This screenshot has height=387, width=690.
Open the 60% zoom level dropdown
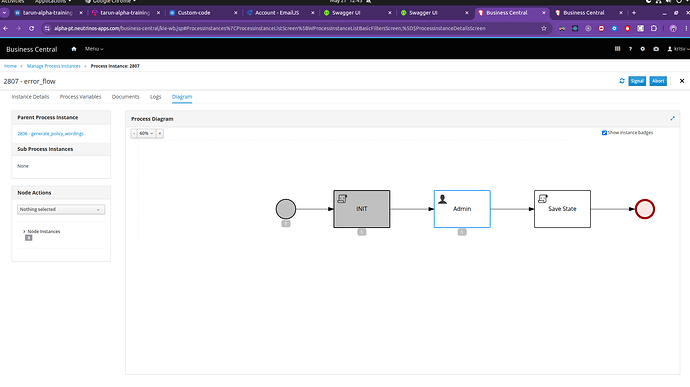click(147, 133)
